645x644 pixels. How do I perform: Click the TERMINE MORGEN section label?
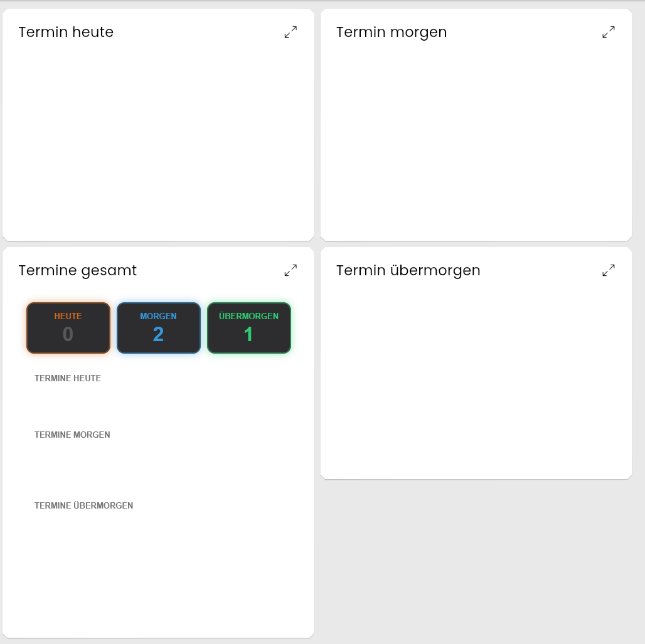[x=72, y=435]
